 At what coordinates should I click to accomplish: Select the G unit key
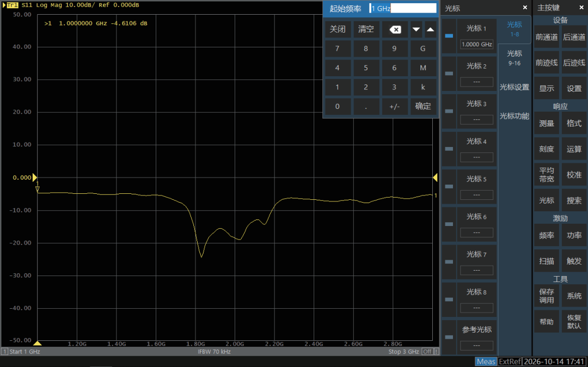423,48
